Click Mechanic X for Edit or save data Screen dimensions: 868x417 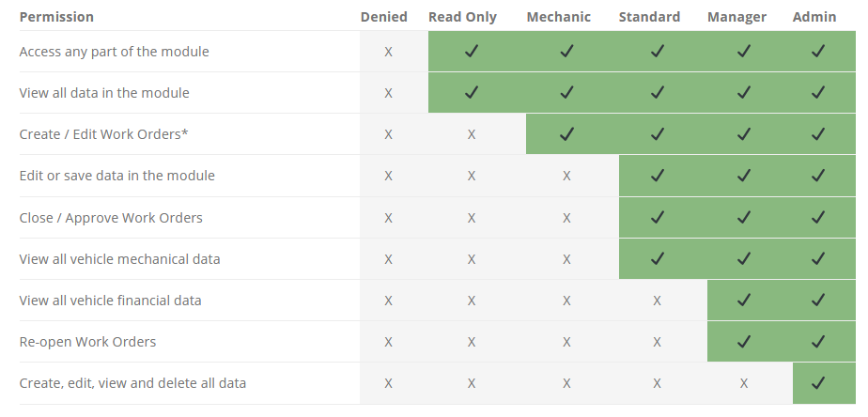[x=566, y=177]
